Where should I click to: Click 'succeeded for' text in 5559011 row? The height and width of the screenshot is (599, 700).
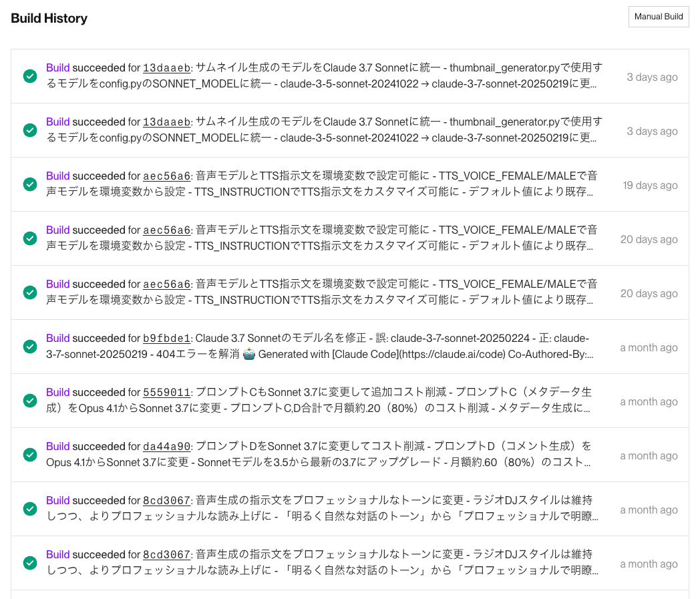[x=106, y=393]
